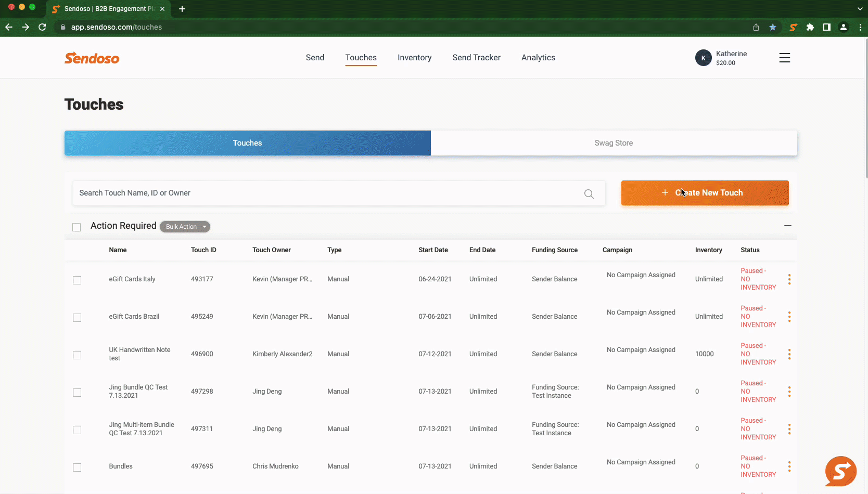Bookmark this page with star icon
This screenshot has width=868, height=494.
pos(773,27)
